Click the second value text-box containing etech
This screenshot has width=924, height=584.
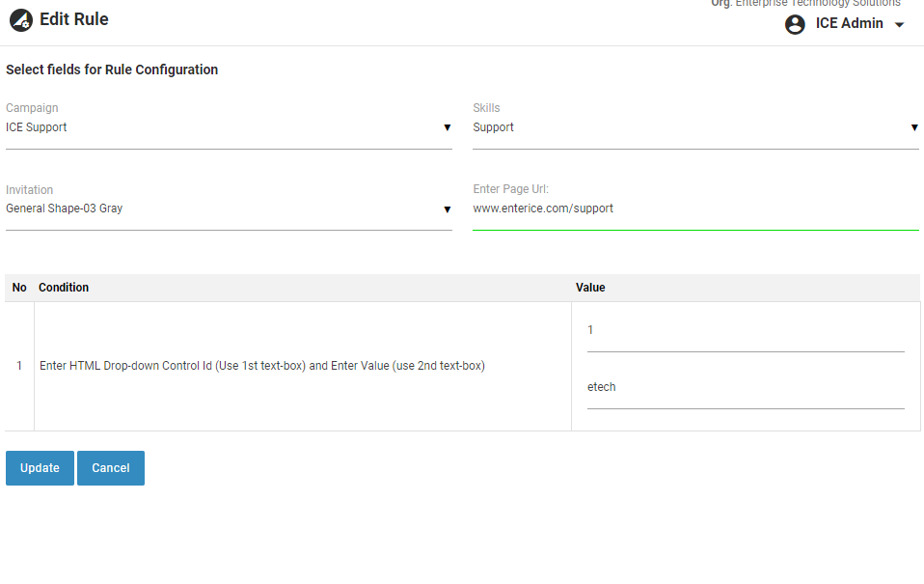tap(745, 388)
